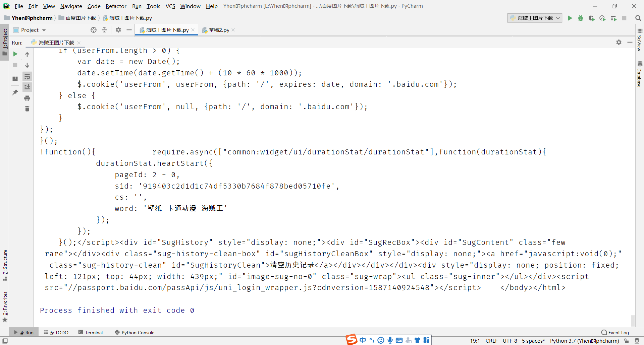Viewport: 644px width, 345px height.
Task: Close the 草稿2.py editor tab
Action: pos(233,30)
